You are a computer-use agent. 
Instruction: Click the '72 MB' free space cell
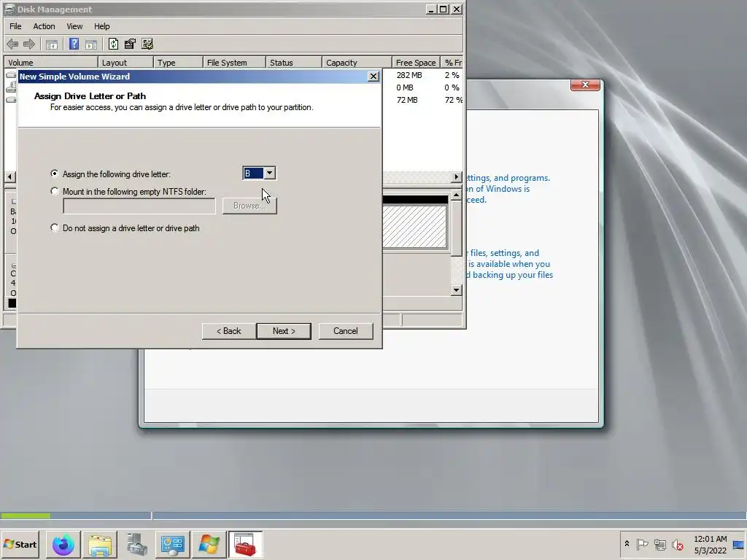tap(407, 100)
